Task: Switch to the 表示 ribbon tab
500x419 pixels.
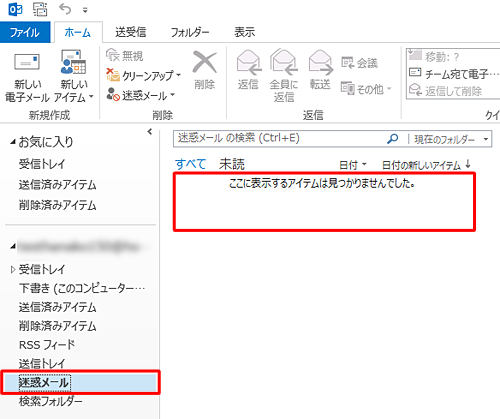Action: [x=244, y=32]
